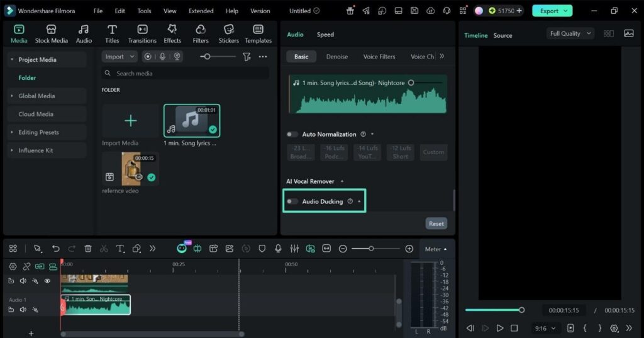Image resolution: width=644 pixels, height=338 pixels.
Task: Mute the video track speaker
Action: (x=23, y=281)
